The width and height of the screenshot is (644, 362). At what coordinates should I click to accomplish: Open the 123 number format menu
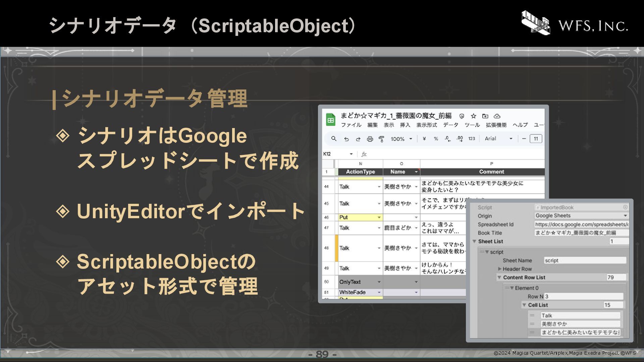pos(472,138)
